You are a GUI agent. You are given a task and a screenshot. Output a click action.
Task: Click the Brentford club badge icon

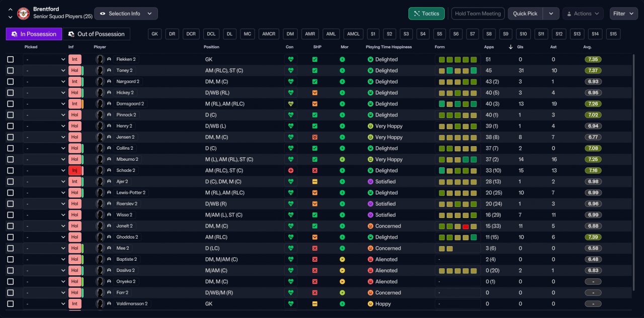23,14
